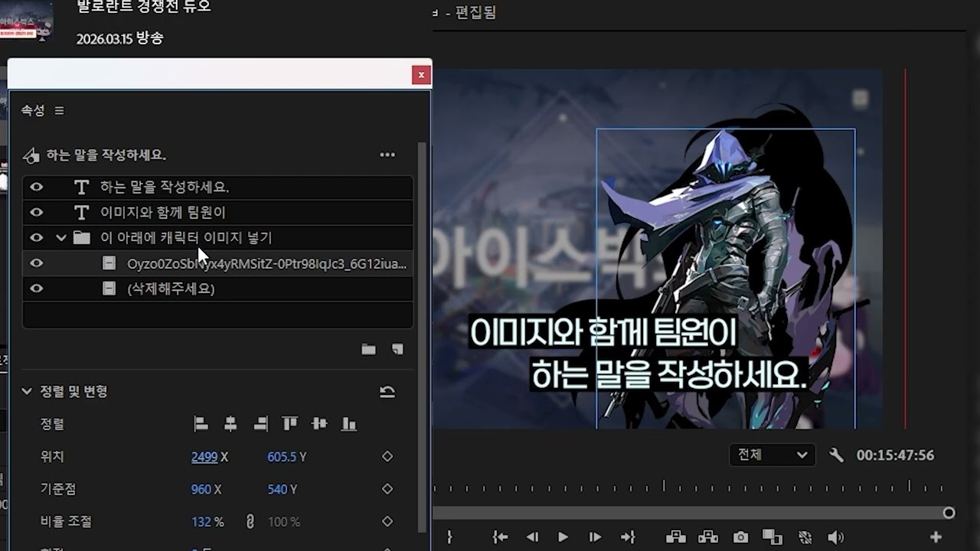
Task: Toggle the scale proportion link icon
Action: (250, 522)
